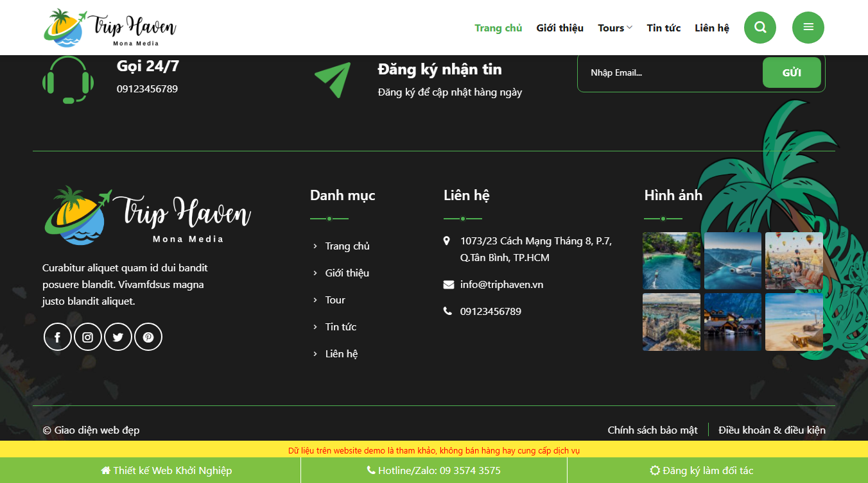868x483 pixels.
Task: Click the map pin address icon
Action: (x=447, y=241)
